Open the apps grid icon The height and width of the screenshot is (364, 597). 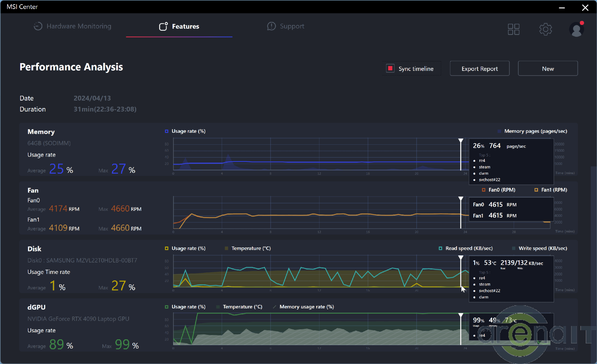point(513,29)
